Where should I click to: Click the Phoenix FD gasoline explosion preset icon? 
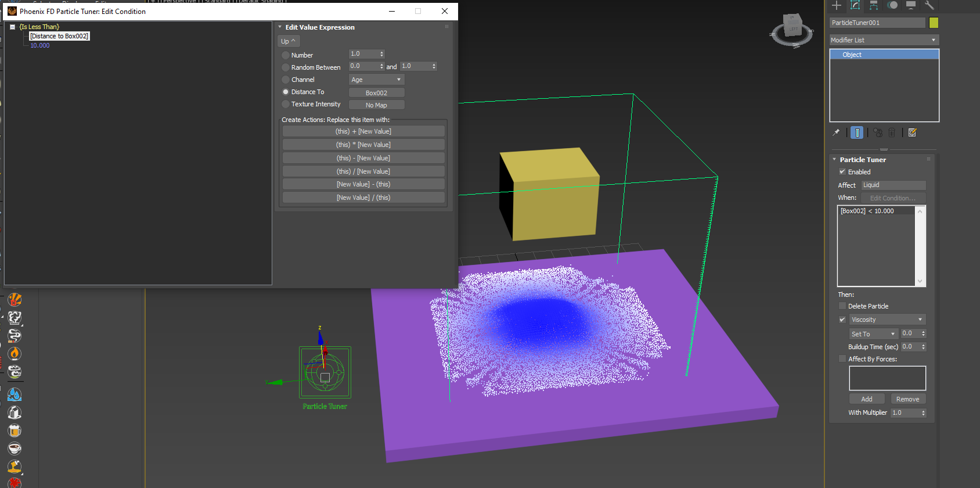coord(15,300)
